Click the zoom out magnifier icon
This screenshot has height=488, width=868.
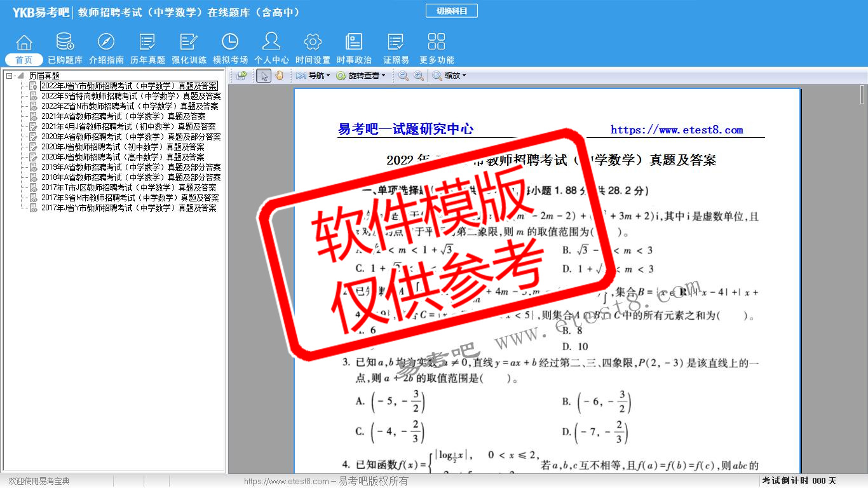pyautogui.click(x=403, y=76)
